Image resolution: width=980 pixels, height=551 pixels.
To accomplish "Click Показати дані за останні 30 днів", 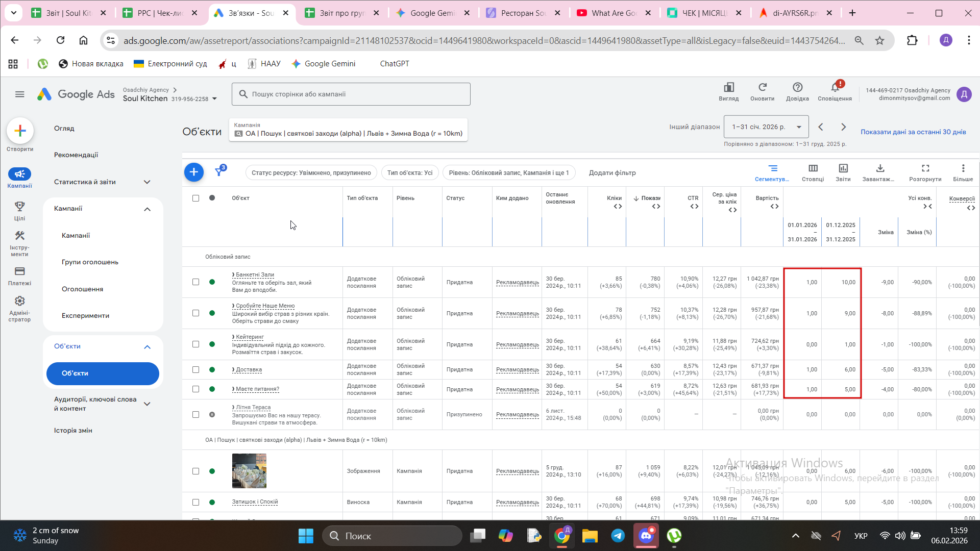I will point(913,132).
